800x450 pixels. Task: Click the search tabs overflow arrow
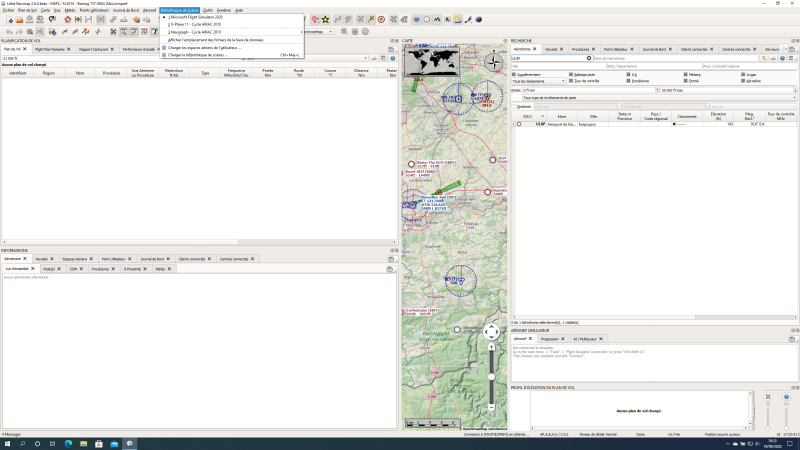tap(785, 49)
